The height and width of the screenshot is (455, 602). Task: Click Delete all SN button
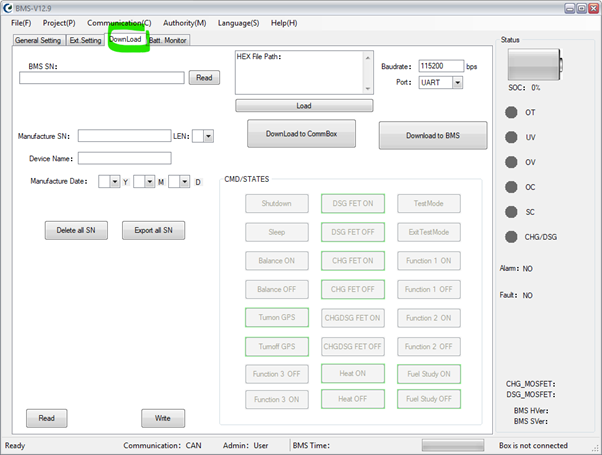point(76,230)
